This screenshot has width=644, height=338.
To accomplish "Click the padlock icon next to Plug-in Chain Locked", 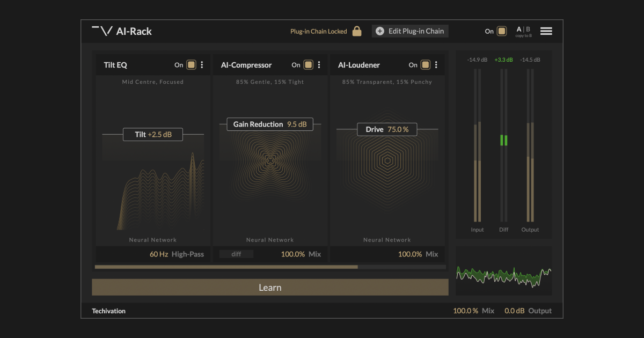I will 356,31.
